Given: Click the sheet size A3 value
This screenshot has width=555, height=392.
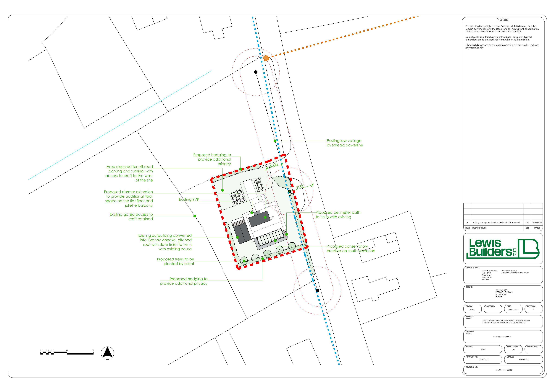Looking at the screenshot, I should pyautogui.click(x=514, y=349).
